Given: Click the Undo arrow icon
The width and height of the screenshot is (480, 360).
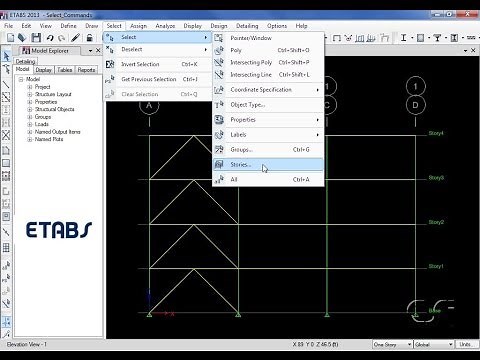Looking at the screenshot, I should [x=50, y=38].
